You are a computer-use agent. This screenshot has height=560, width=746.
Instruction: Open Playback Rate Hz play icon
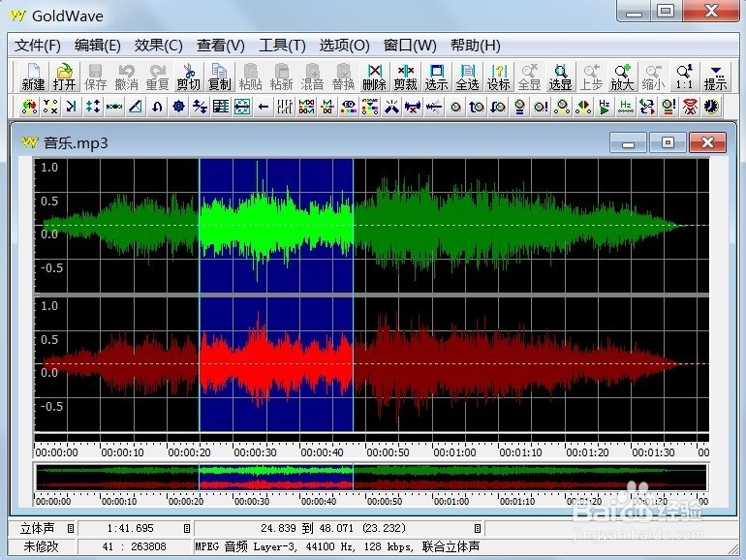click(x=605, y=107)
